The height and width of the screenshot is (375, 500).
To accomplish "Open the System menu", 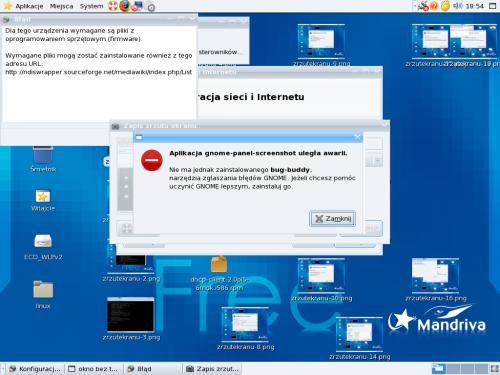I will (x=91, y=6).
